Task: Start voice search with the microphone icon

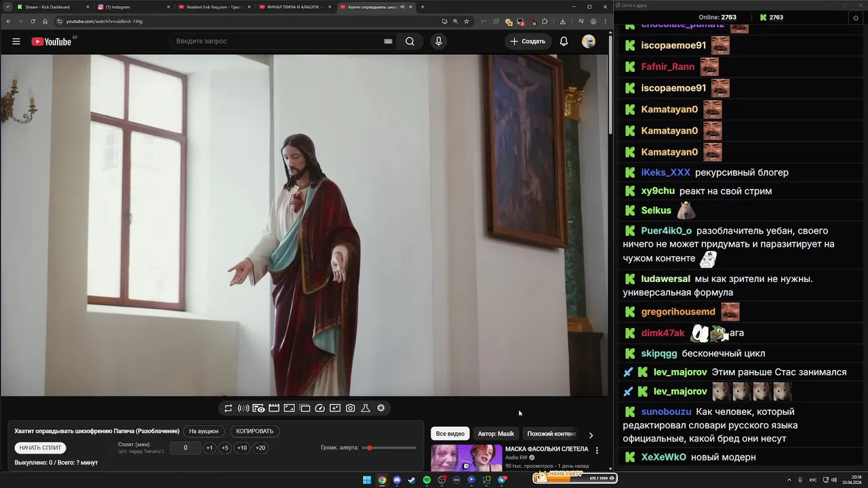Action: coord(439,41)
